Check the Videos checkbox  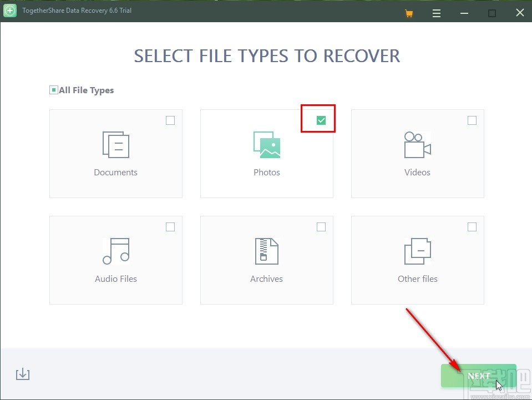click(472, 120)
